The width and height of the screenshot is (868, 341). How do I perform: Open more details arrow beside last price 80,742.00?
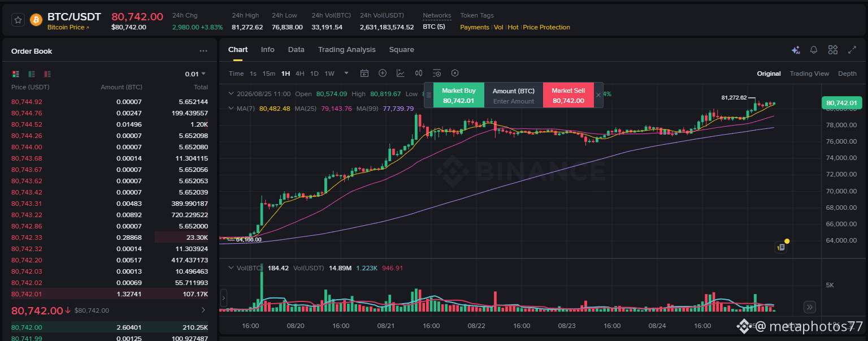pos(203,310)
